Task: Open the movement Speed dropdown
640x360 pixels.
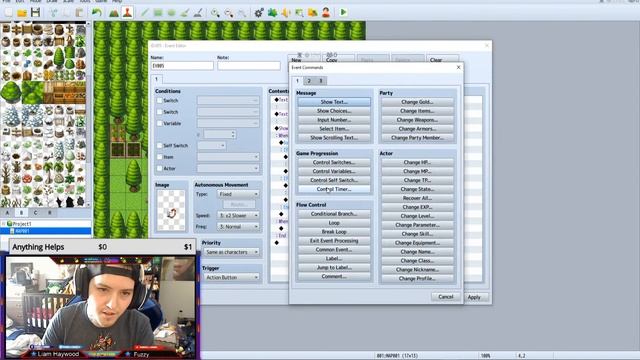Action: click(x=238, y=215)
